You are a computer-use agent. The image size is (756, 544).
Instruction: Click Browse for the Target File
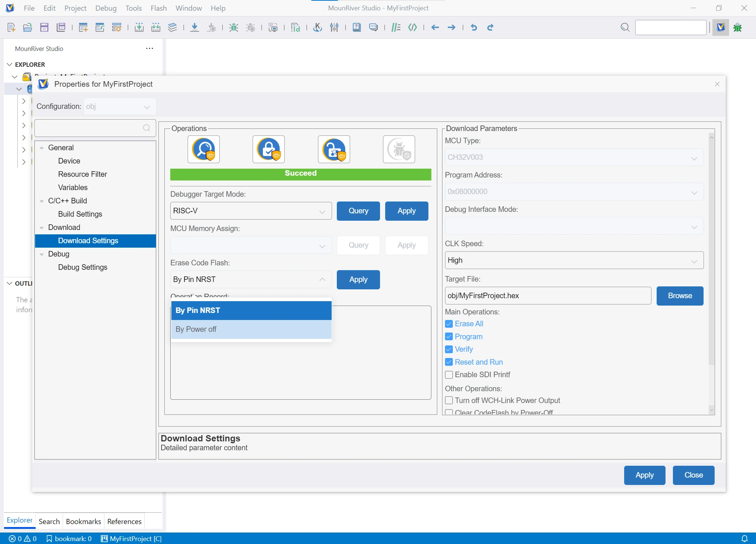[680, 296]
